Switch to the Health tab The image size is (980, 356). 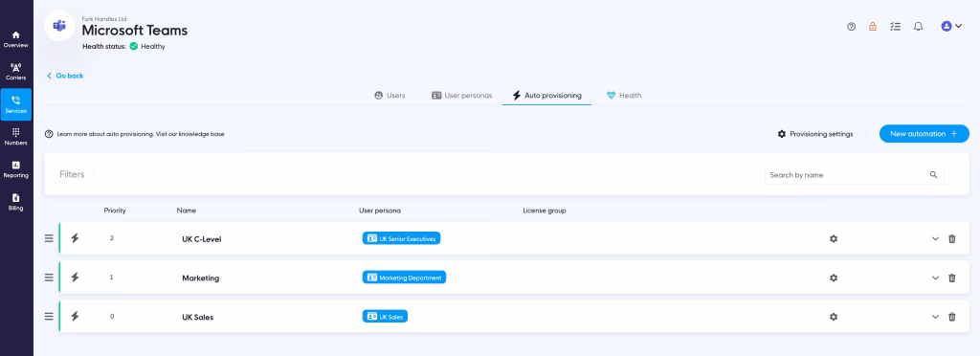coord(624,96)
